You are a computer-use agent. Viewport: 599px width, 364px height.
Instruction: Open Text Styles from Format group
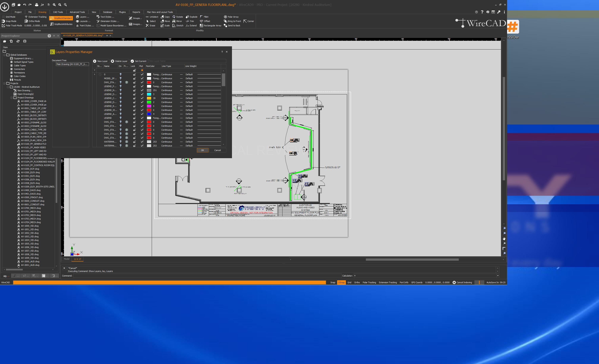[x=105, y=17]
